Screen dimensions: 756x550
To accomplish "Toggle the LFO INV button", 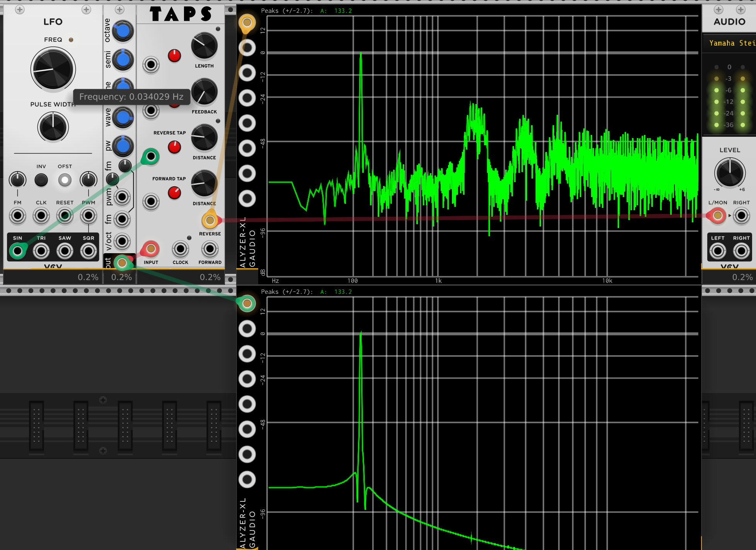I will (x=41, y=180).
